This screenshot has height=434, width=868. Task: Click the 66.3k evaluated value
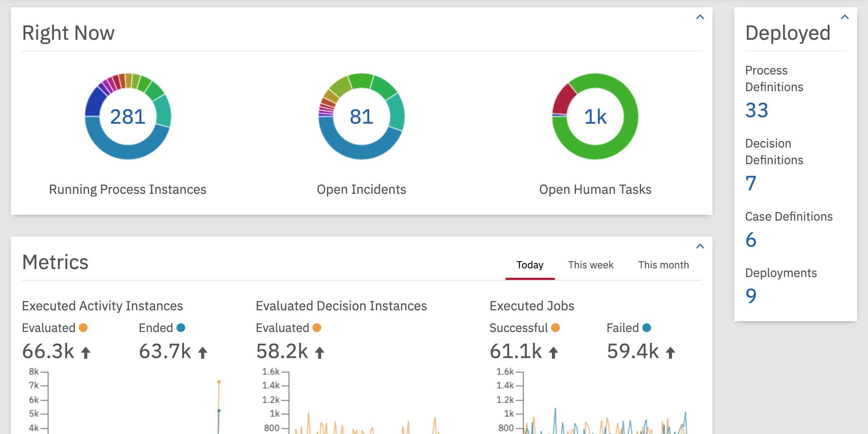(x=48, y=351)
